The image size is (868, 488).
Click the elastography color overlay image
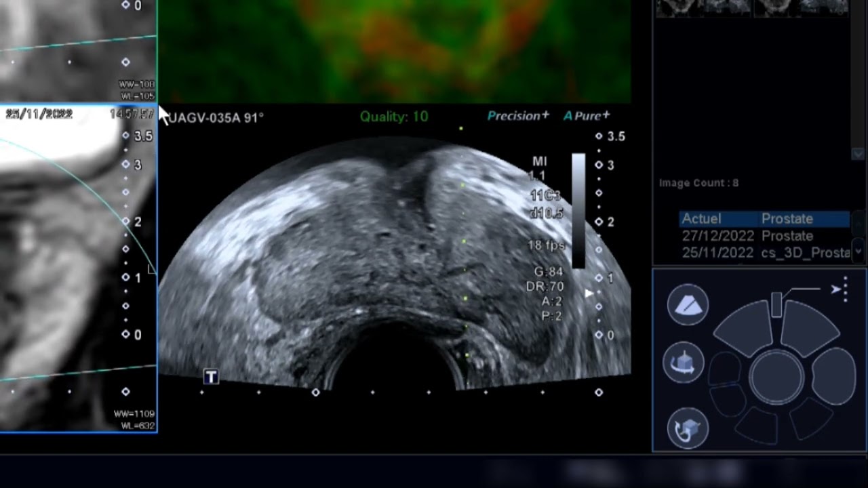tap(394, 51)
